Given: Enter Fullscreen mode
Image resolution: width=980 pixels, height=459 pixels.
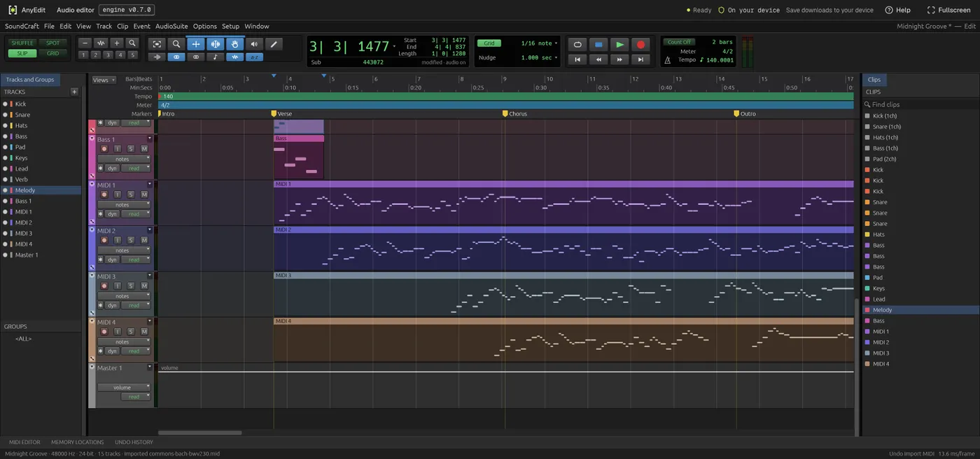Looking at the screenshot, I should (949, 10).
